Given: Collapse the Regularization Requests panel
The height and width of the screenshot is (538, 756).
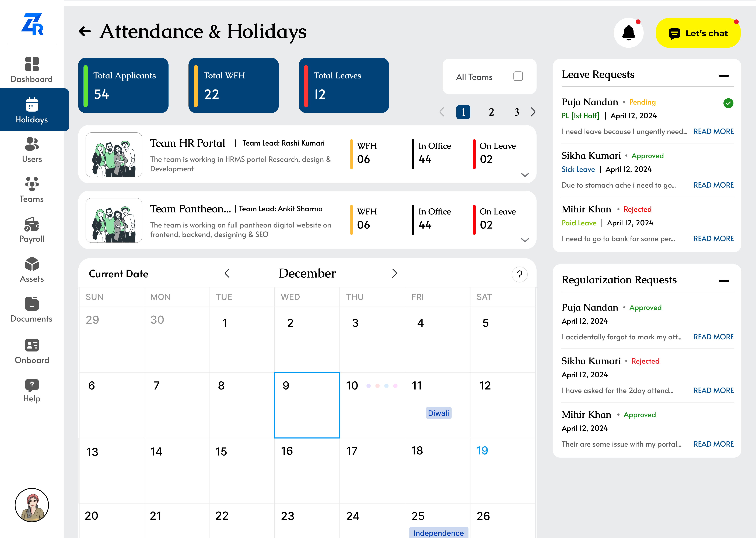Looking at the screenshot, I should tap(724, 281).
